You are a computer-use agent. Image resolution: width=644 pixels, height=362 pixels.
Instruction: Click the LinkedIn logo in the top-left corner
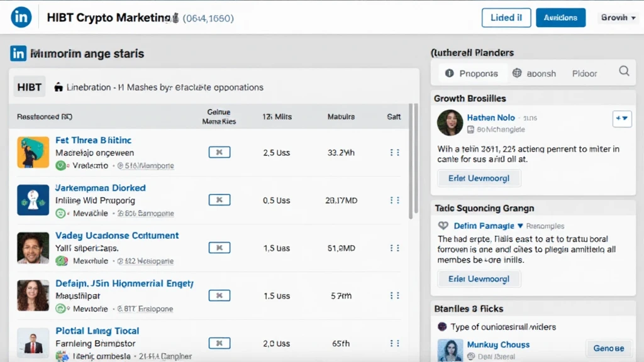(21, 17)
